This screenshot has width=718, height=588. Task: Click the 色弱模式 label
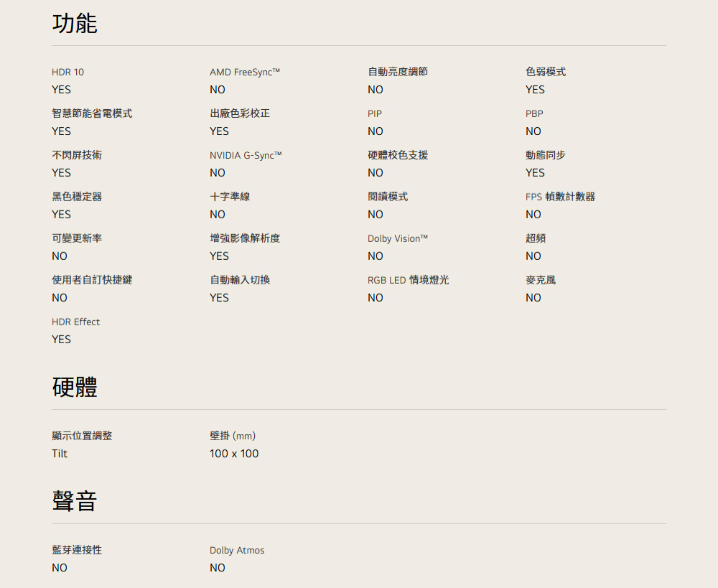(x=546, y=72)
